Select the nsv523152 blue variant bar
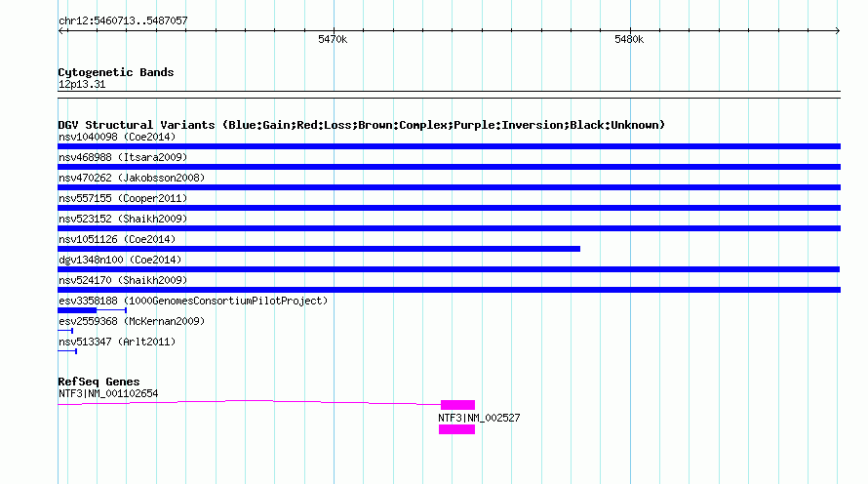868x484 pixels. click(x=449, y=228)
